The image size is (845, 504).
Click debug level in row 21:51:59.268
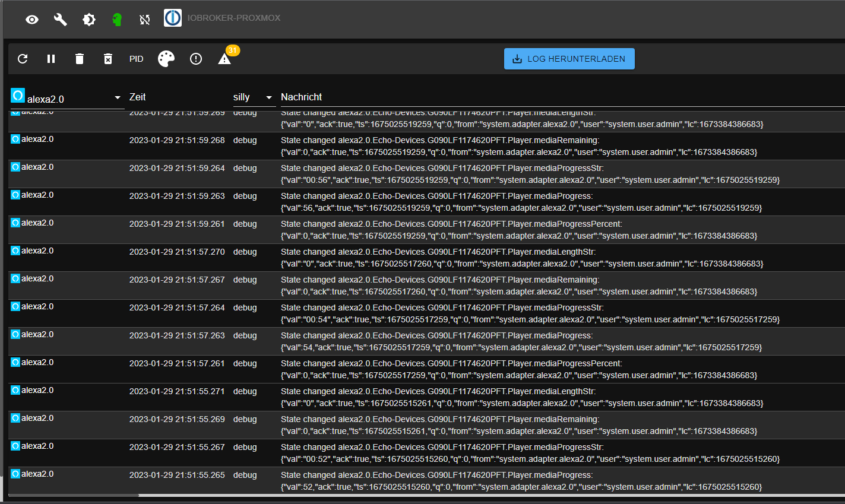(245, 140)
